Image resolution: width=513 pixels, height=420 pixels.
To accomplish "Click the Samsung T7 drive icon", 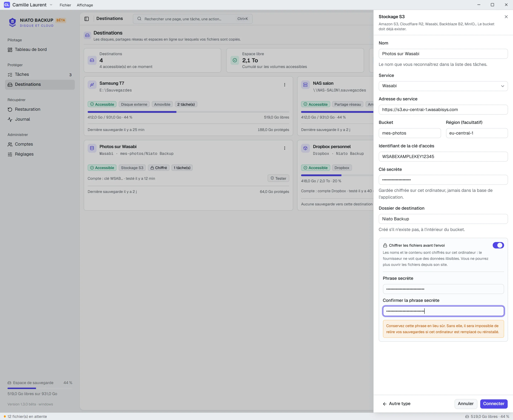I will (92, 85).
